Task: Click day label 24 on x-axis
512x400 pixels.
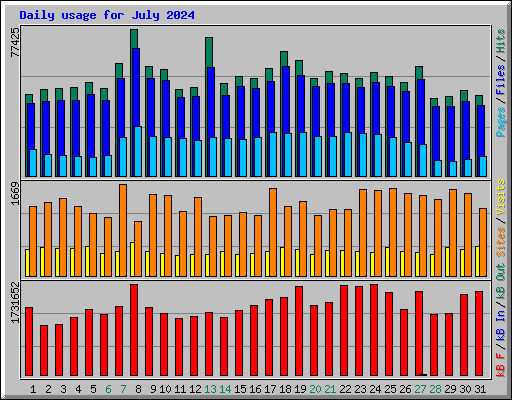Action: (x=375, y=389)
